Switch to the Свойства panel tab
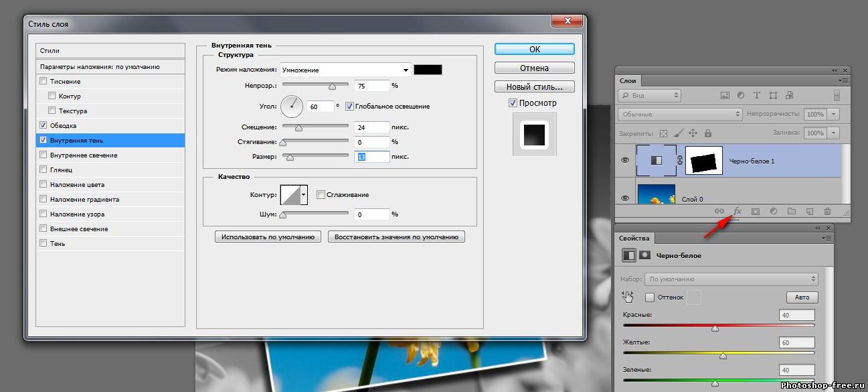The height and width of the screenshot is (392, 868). tap(634, 238)
